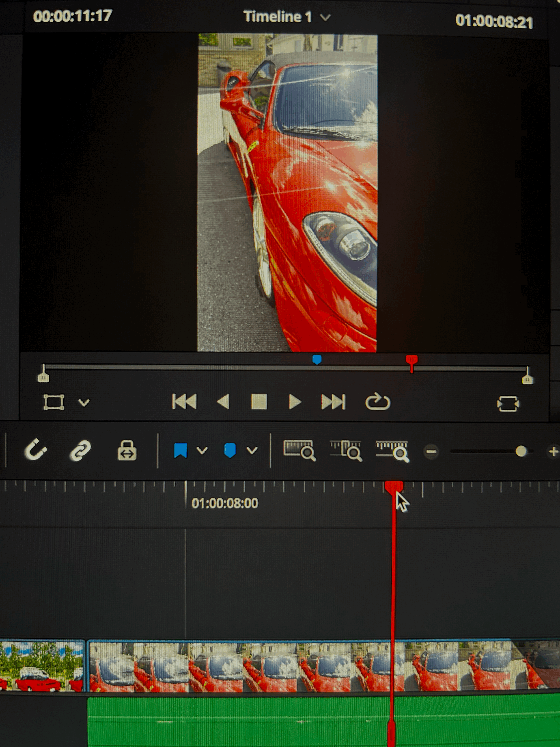Add a blue flag to clip
Screen dimensions: 560x747
pos(180,450)
